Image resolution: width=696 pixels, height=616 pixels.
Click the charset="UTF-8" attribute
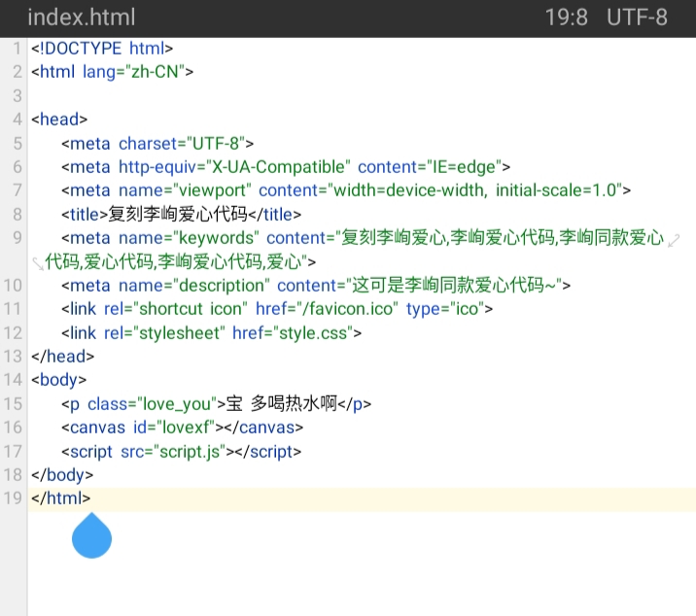(x=182, y=144)
